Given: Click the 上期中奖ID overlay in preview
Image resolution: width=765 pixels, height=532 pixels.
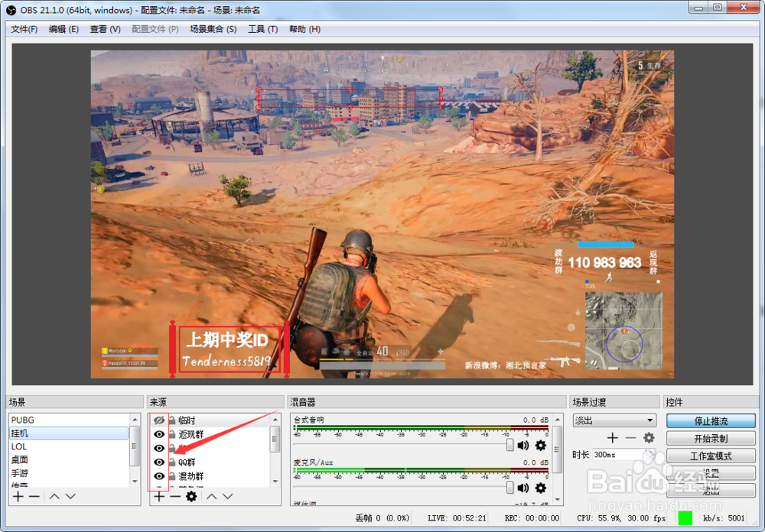Looking at the screenshot, I should tap(229, 349).
